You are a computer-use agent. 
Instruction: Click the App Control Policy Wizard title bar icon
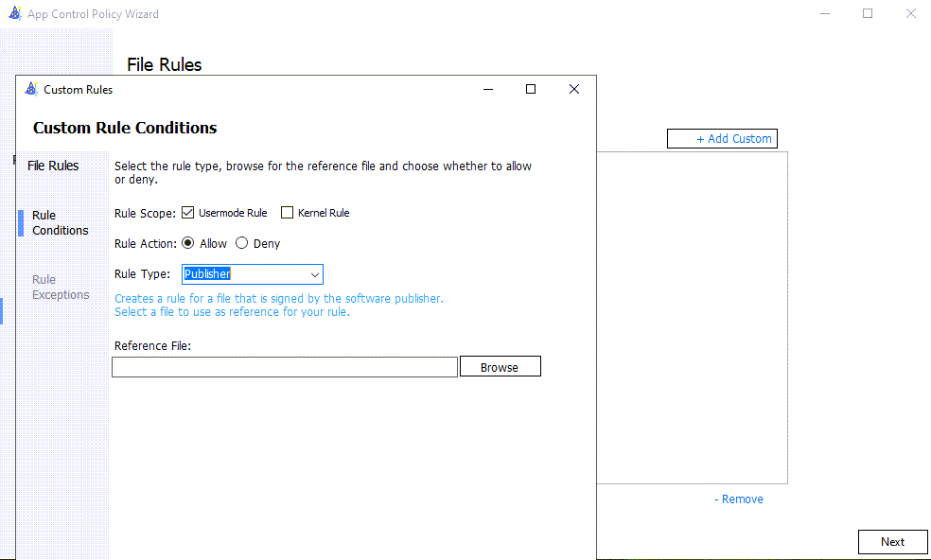(16, 13)
